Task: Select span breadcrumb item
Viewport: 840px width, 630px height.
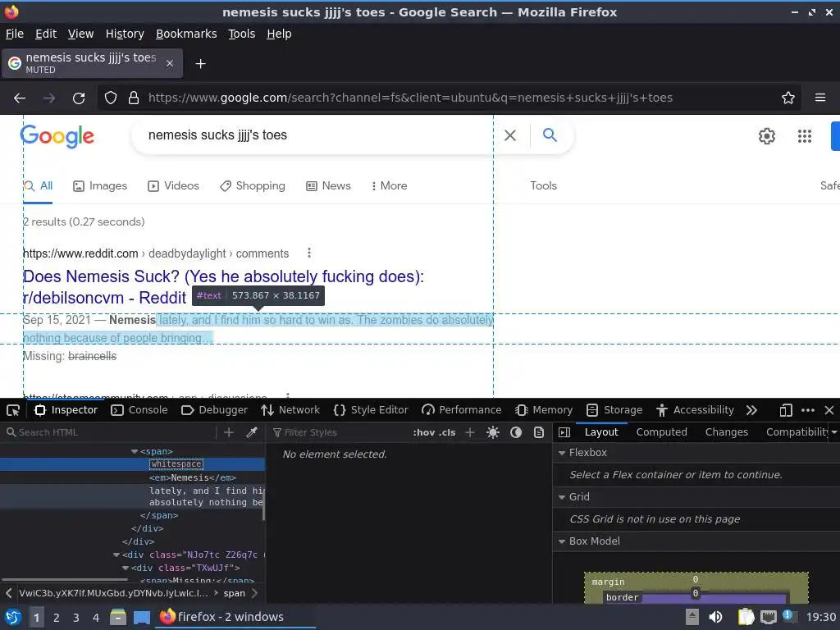Action: (234, 594)
